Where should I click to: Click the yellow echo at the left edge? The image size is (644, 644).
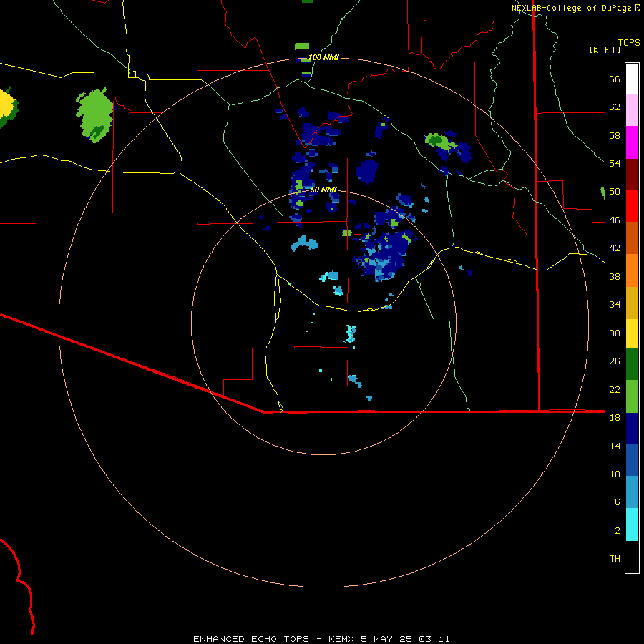[x=7, y=103]
